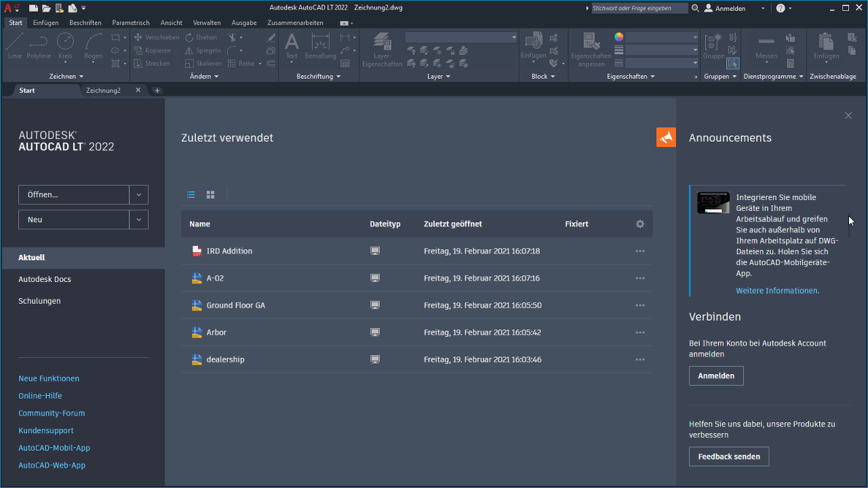This screenshot has width=868, height=488.
Task: Click the announcement thumbnail image
Action: [x=713, y=203]
